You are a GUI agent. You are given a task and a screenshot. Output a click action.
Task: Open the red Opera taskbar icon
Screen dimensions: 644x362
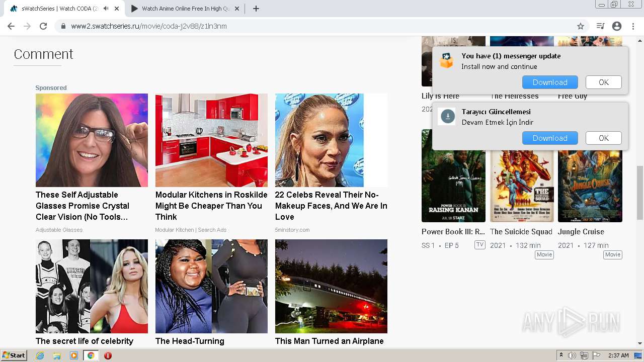[x=108, y=355]
